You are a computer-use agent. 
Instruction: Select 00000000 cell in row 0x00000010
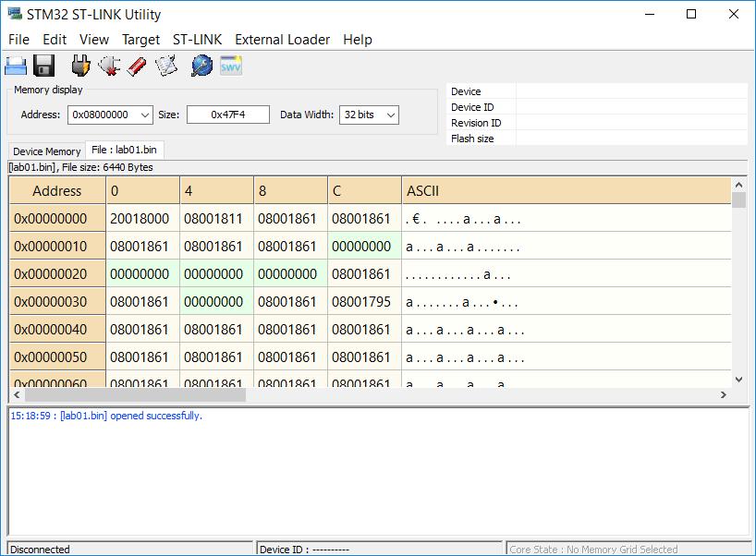pos(365,247)
